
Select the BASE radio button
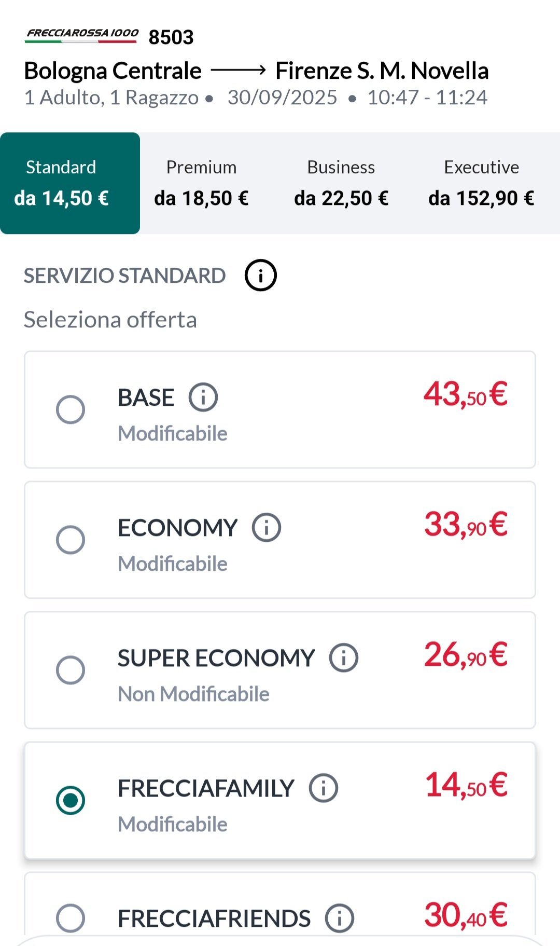(71, 409)
